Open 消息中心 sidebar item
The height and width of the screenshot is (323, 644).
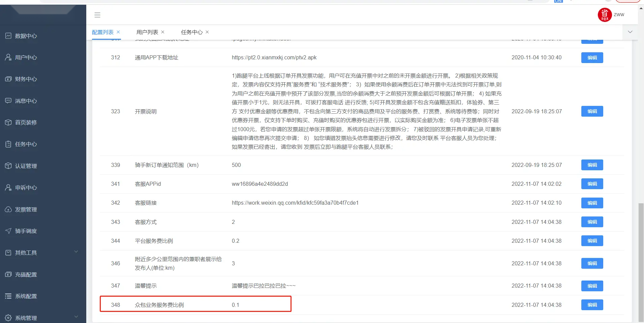point(26,101)
